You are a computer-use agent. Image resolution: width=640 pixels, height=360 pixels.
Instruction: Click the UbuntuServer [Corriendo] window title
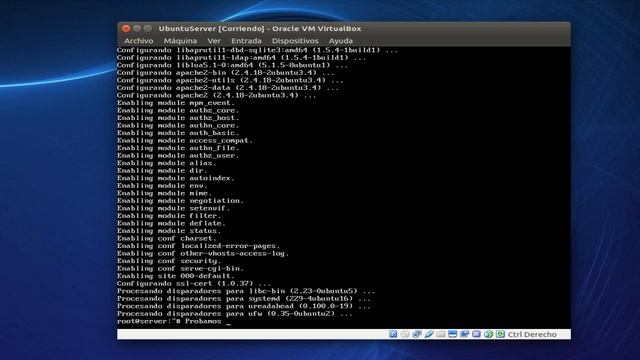click(x=260, y=29)
